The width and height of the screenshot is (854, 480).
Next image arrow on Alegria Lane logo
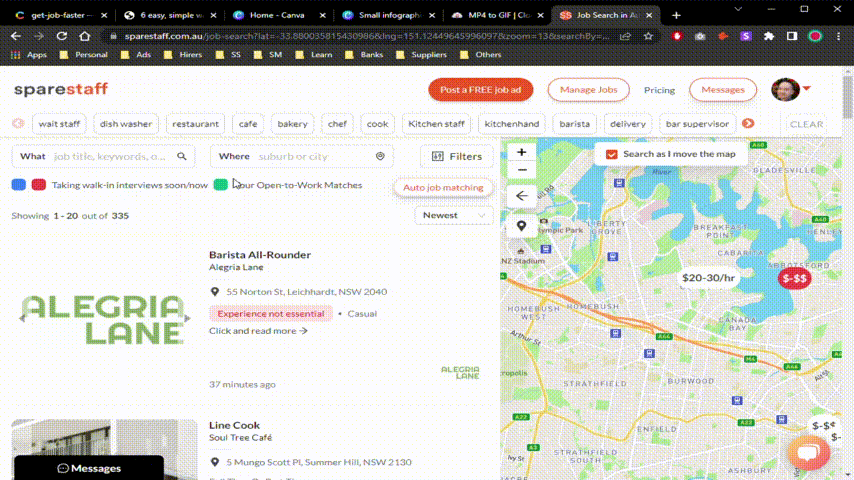tap(187, 318)
